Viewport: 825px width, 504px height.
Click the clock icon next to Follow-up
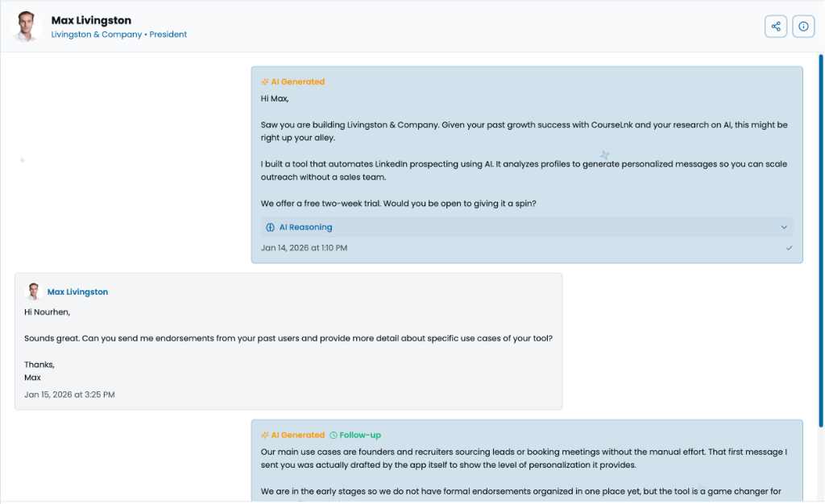[x=334, y=436]
